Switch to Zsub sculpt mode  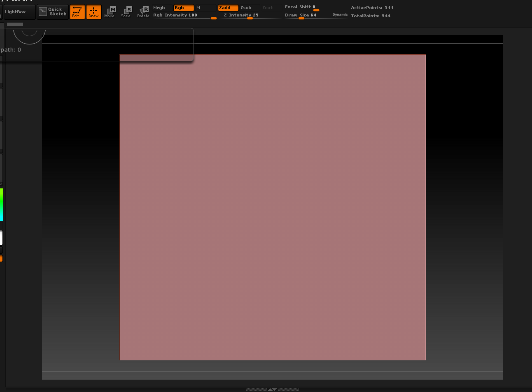[250, 8]
